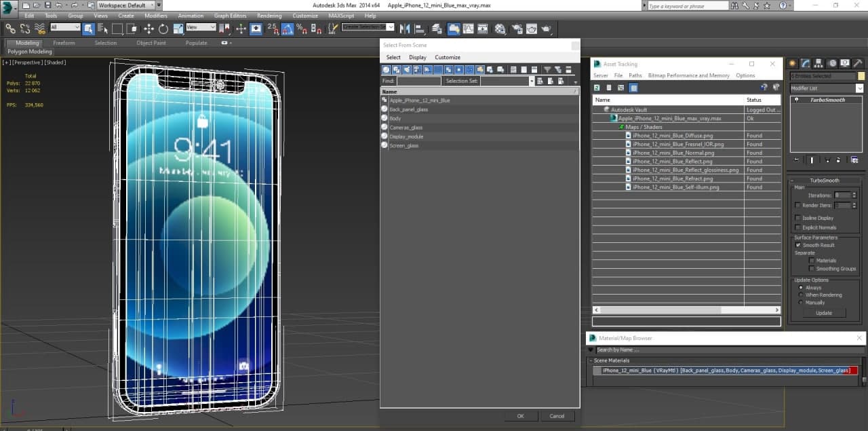This screenshot has width=868, height=431.
Task: Click the TurboSmooth Update button
Action: coord(824,313)
